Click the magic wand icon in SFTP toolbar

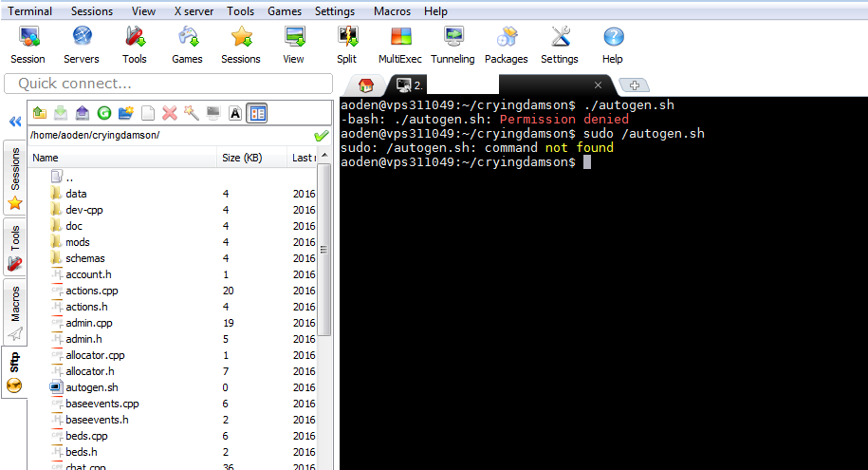(x=192, y=113)
